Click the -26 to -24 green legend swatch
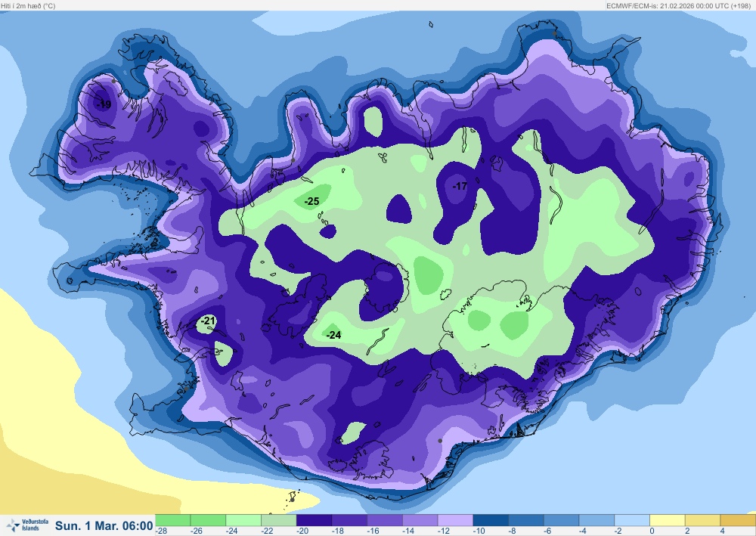The height and width of the screenshot is (536, 756). tap(208, 520)
